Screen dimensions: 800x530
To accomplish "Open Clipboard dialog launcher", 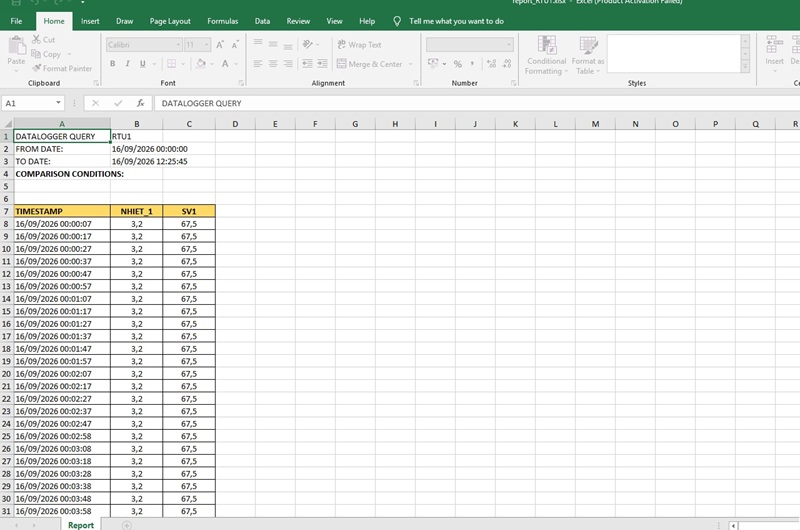I will click(96, 83).
